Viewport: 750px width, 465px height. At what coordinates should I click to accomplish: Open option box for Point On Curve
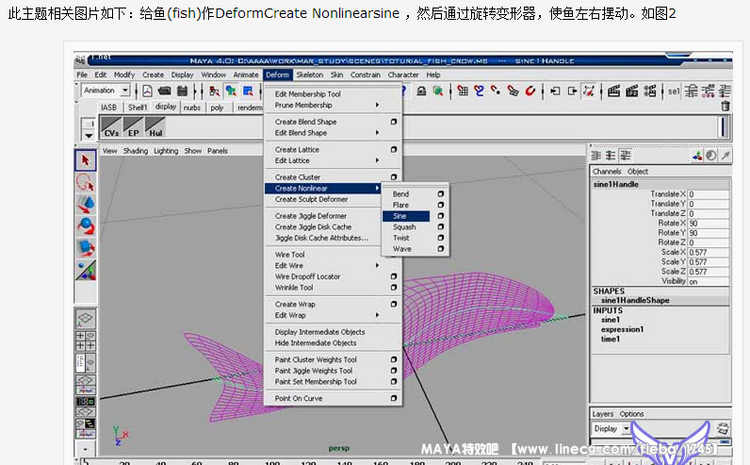394,398
